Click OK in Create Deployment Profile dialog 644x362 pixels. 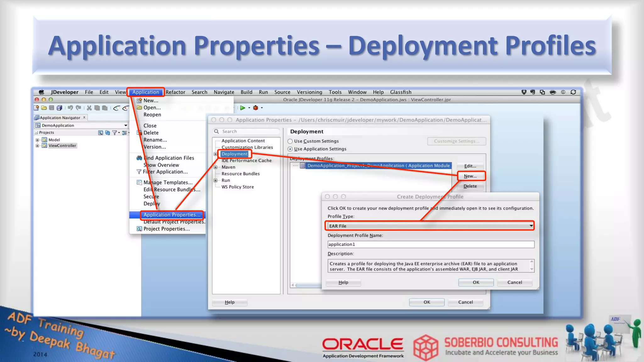coord(476,282)
